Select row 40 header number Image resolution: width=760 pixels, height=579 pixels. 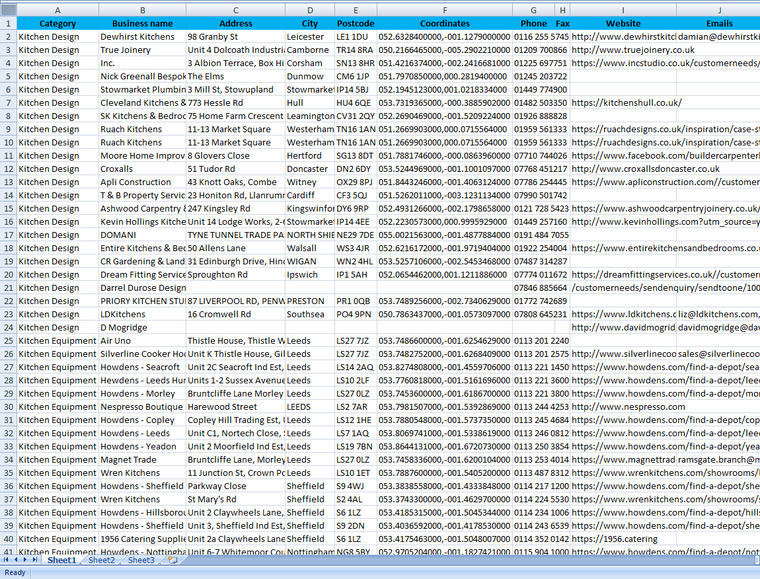[x=8, y=539]
